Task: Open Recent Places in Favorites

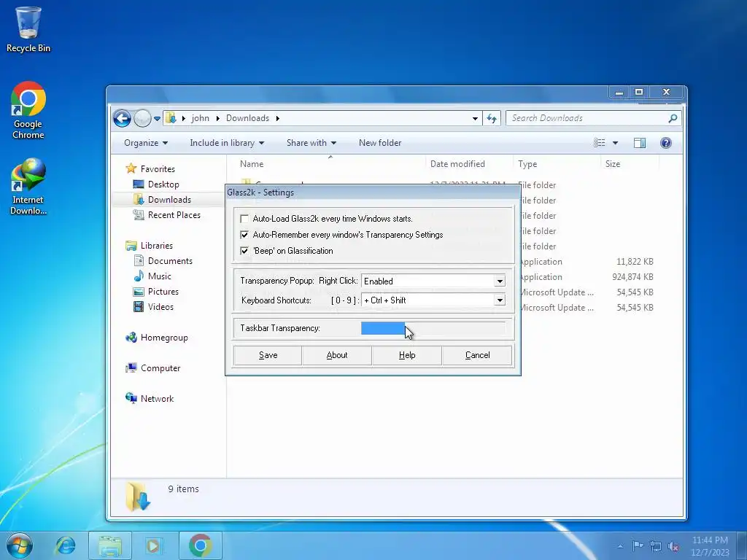Action: coord(167,215)
